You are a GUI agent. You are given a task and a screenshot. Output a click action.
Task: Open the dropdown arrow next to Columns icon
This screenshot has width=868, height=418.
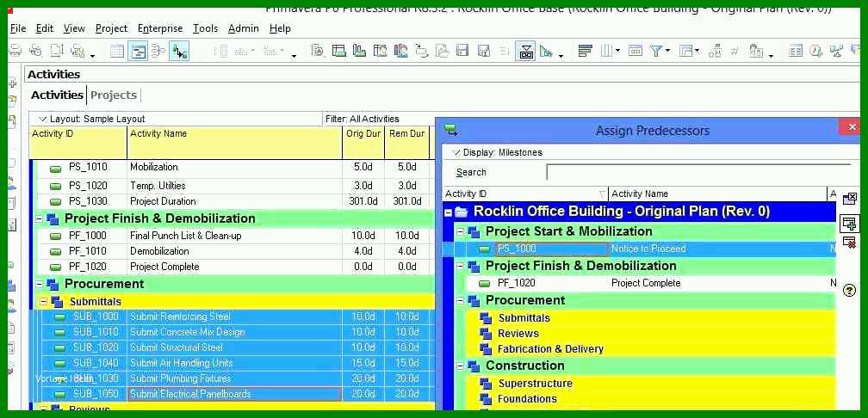click(617, 52)
